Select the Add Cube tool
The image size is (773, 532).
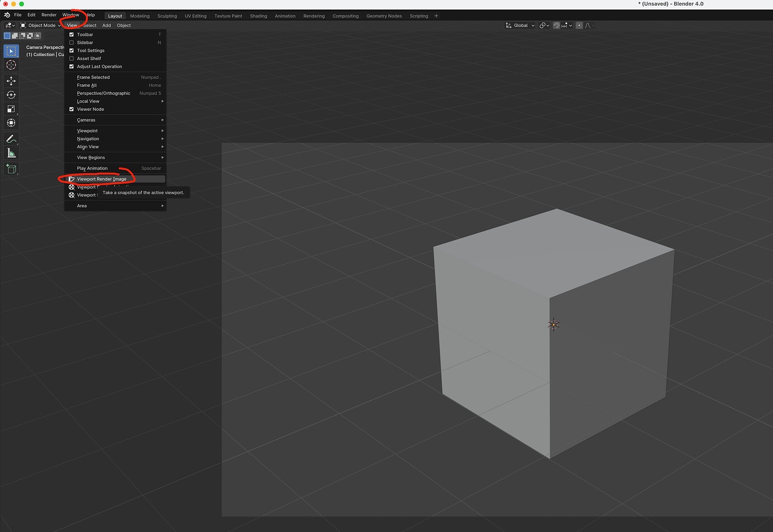pyautogui.click(x=11, y=169)
